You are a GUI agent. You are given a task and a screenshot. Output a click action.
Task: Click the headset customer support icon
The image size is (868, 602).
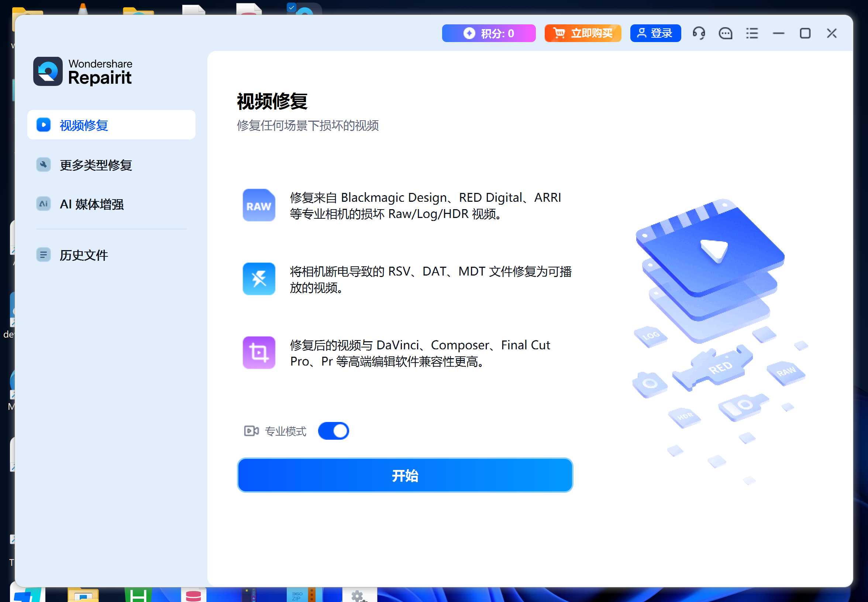[x=699, y=33]
